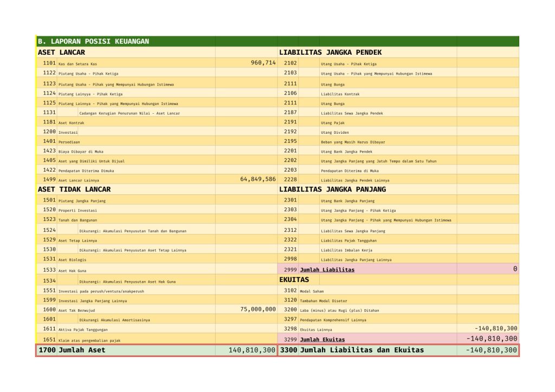Click the "Investasi" label in row 1200

[68, 132]
